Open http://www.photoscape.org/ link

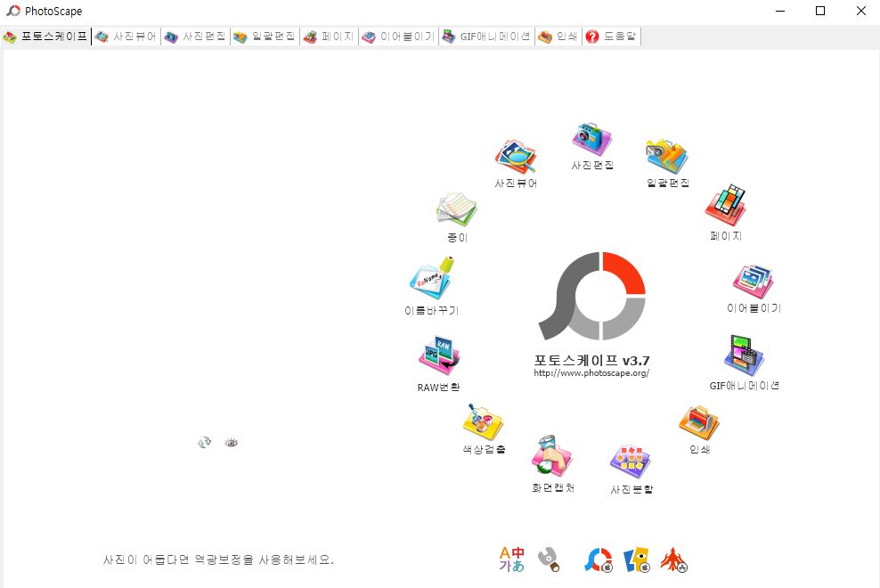click(x=591, y=373)
